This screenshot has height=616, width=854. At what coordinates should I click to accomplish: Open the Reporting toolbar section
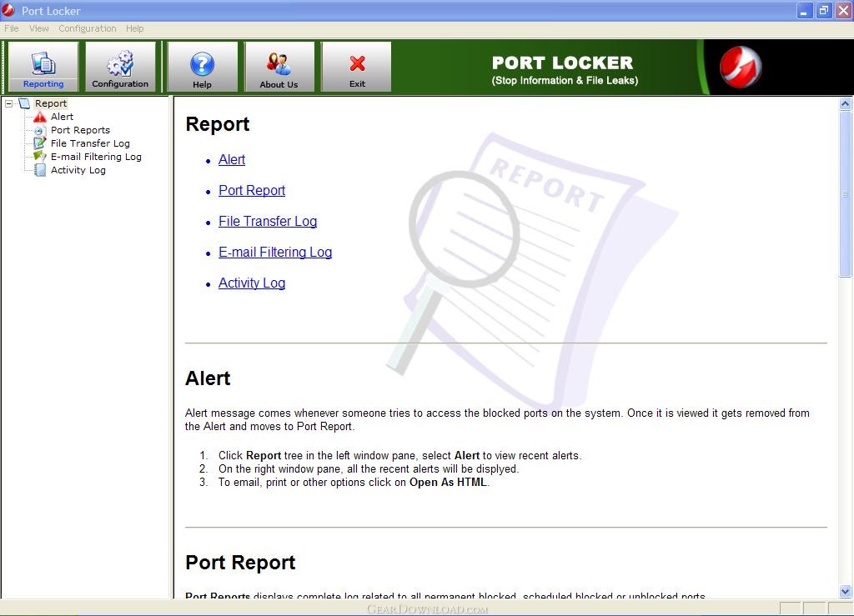coord(43,67)
